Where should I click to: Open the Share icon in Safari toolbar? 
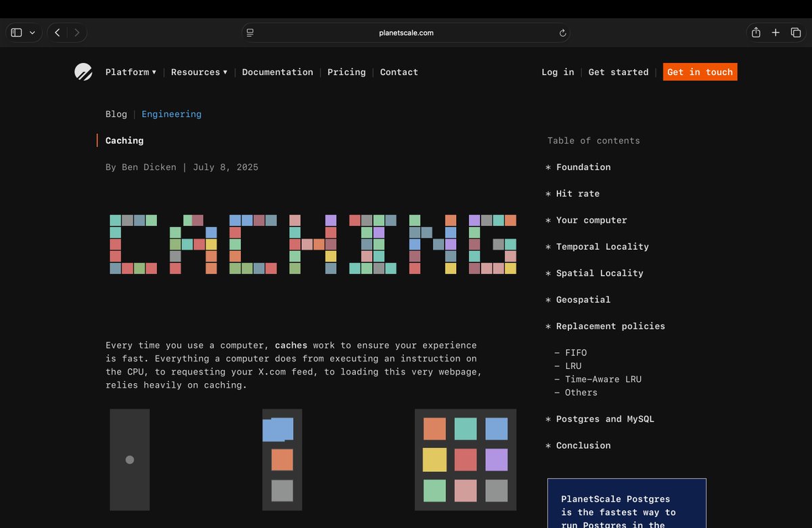[756, 32]
